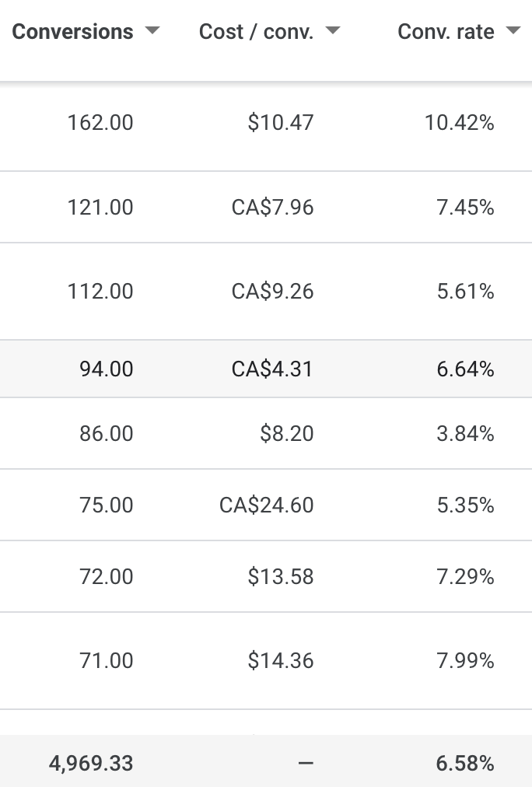Click the $10.47 cost cell
This screenshot has height=787, width=532.
pyautogui.click(x=281, y=122)
